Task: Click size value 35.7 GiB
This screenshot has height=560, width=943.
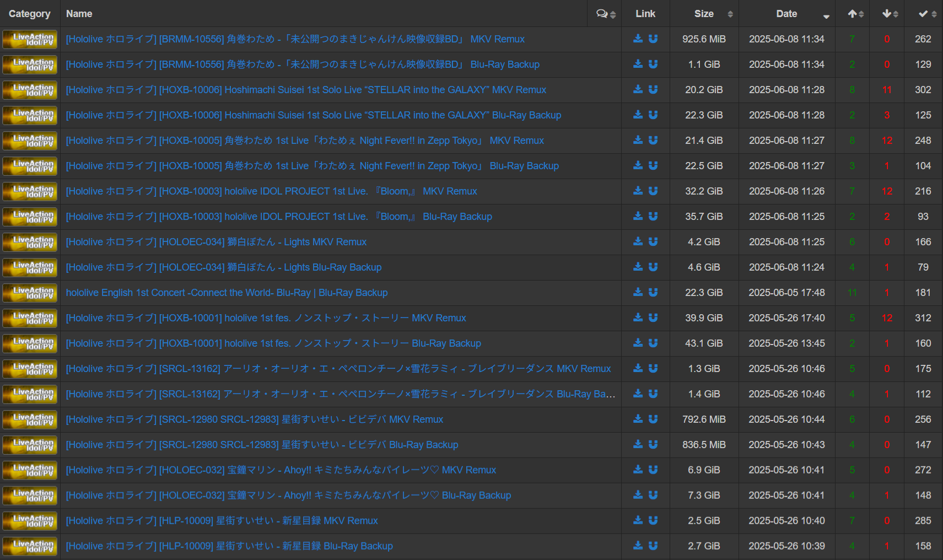Action: tap(704, 217)
